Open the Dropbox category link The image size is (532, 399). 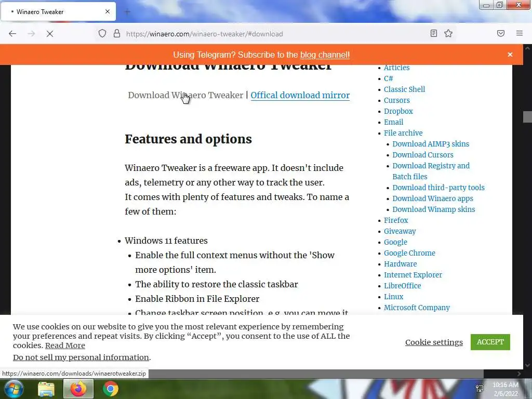point(398,111)
